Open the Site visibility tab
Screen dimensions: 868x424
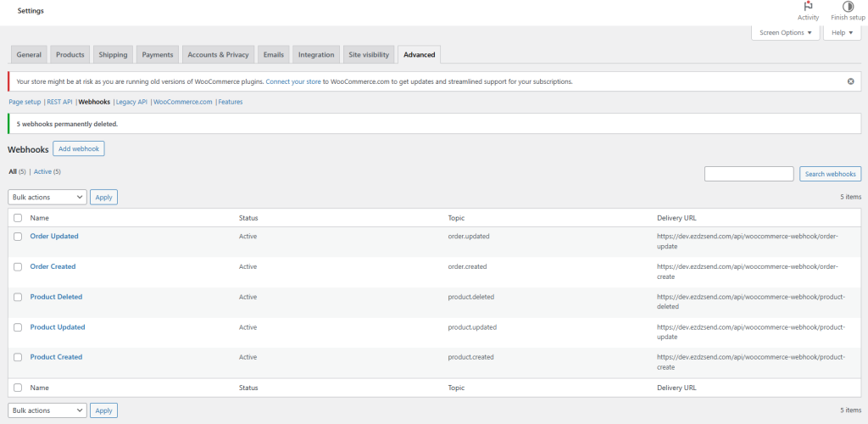click(x=369, y=55)
